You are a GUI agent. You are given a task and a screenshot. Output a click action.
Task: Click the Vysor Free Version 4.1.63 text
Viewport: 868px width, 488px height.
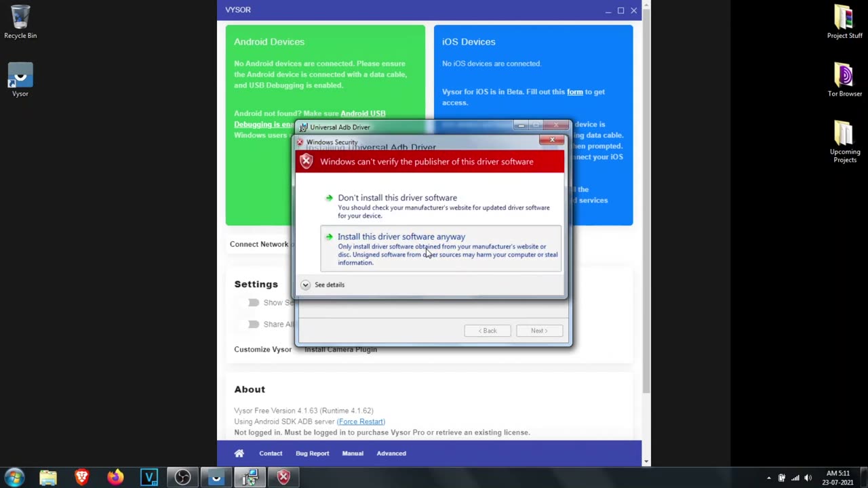(304, 411)
